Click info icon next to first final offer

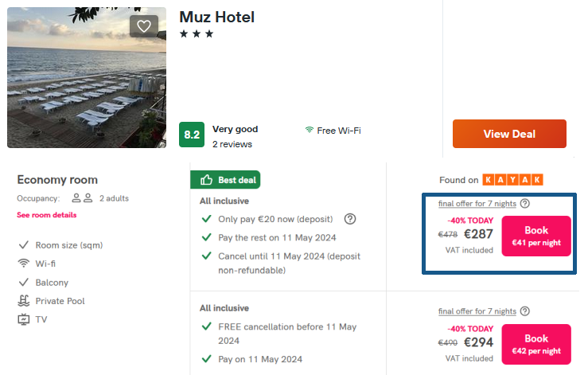tap(525, 204)
